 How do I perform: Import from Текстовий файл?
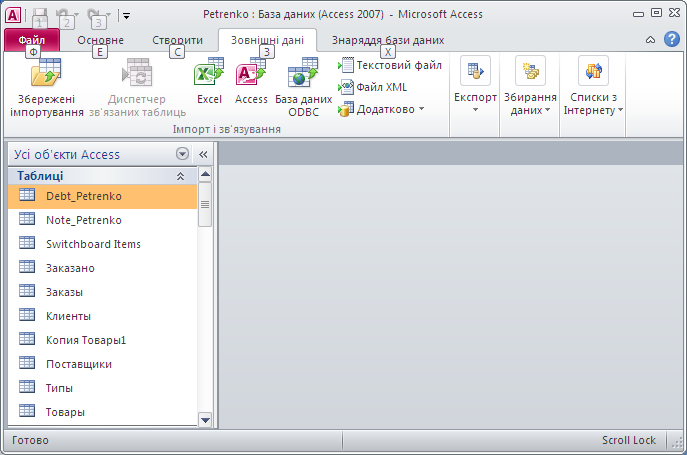pos(390,65)
